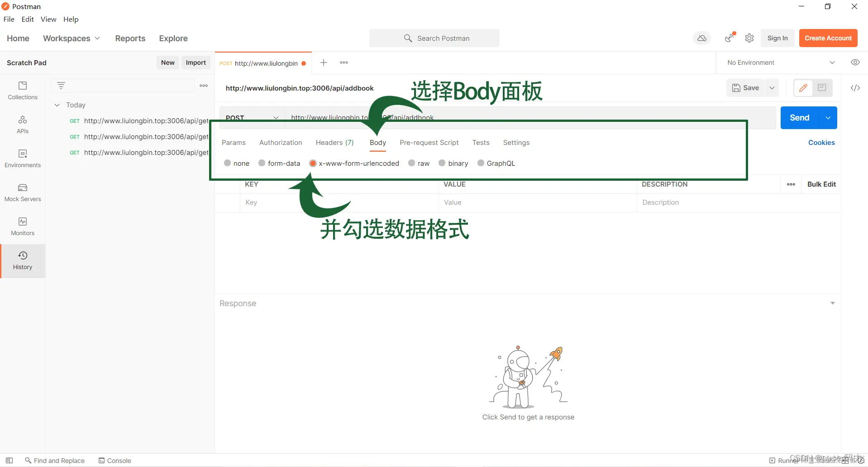Click the Save request button
This screenshot has width=868, height=467.
tap(746, 88)
